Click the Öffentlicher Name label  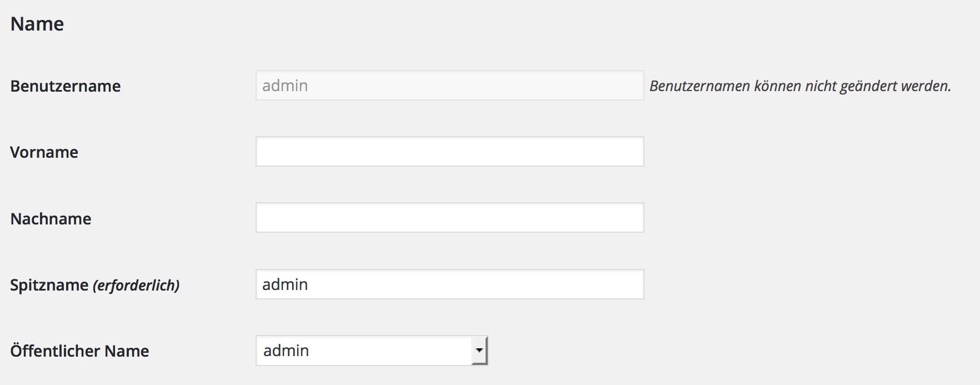click(x=79, y=351)
